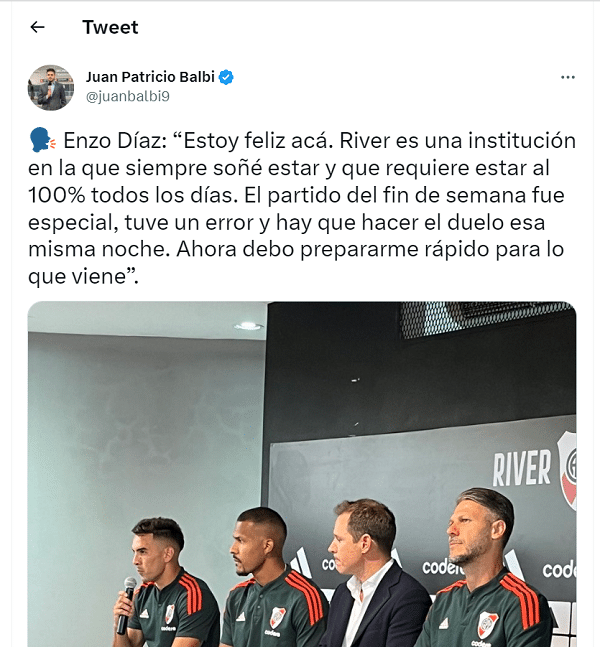
Task: Click the @juanbalbi9 handle
Action: tap(128, 96)
